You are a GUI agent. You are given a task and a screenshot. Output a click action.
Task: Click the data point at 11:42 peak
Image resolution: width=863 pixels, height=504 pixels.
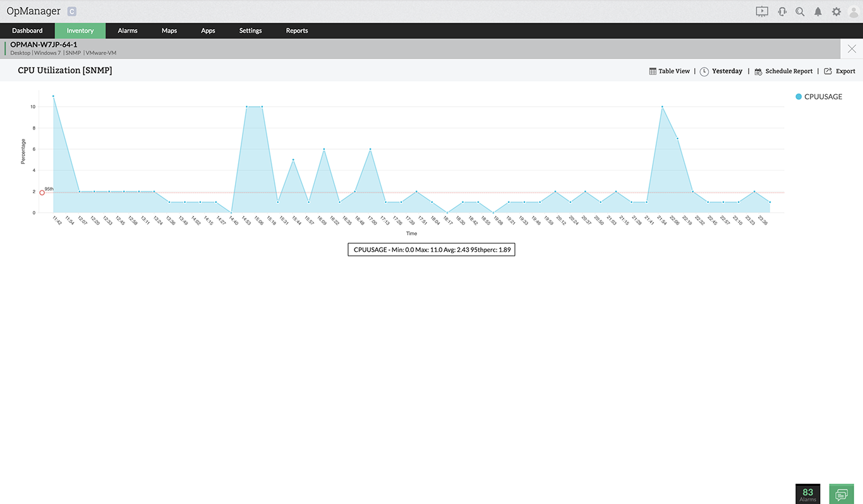53,96
